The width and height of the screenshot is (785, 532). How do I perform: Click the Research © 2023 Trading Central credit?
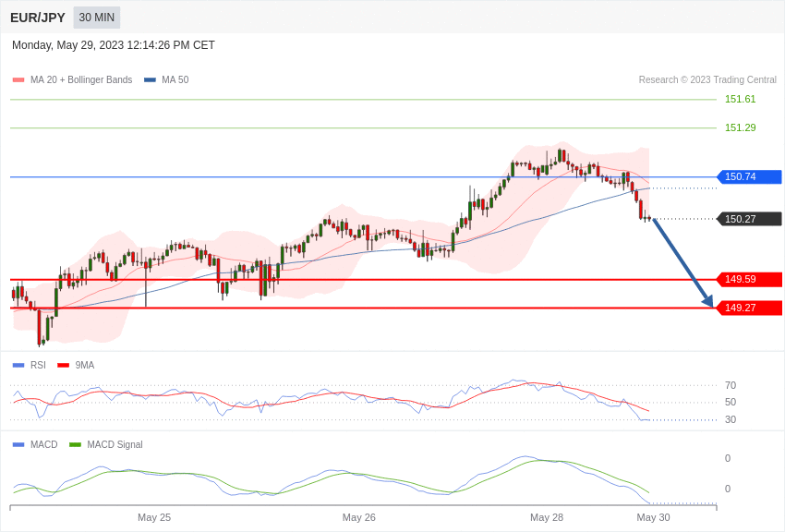tap(707, 79)
